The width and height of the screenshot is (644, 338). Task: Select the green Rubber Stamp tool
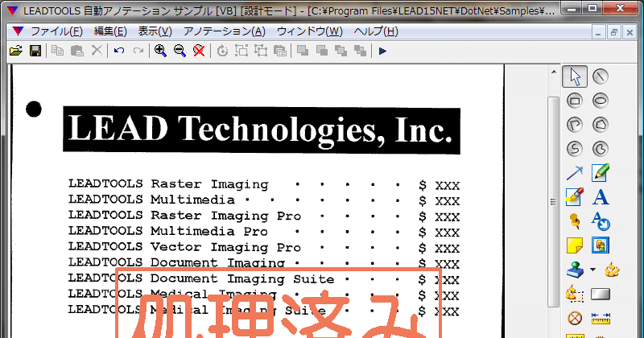point(575,270)
